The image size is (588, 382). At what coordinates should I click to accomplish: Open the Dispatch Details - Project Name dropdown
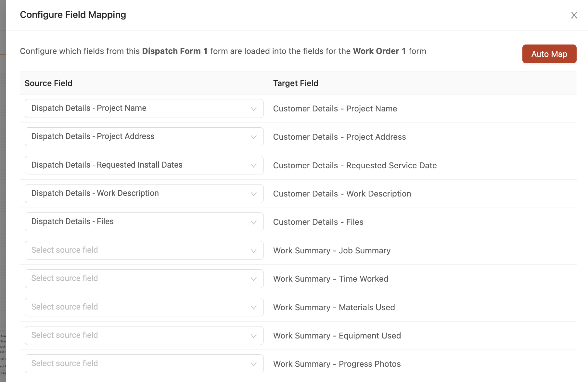click(x=144, y=108)
